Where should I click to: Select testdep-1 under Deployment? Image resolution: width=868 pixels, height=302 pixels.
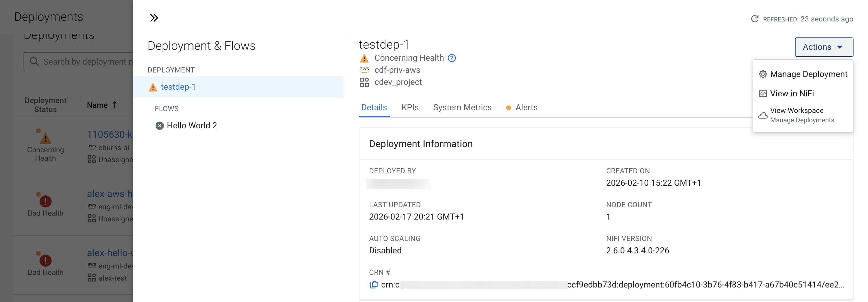(178, 87)
